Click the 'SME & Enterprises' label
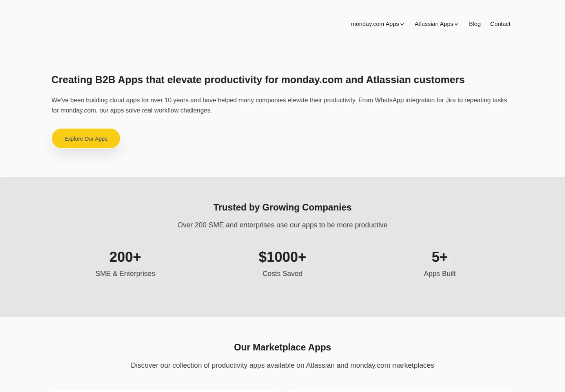This screenshot has width=565, height=392. point(125,274)
